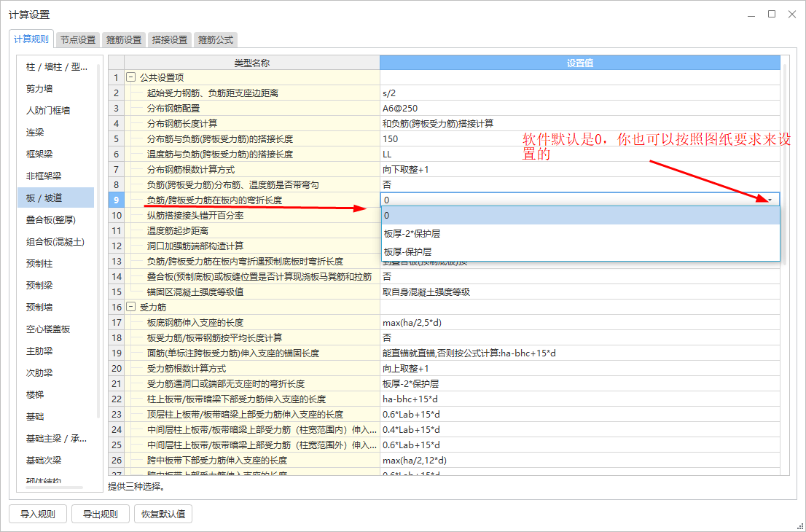Select 人防门框墙 in the sidebar

(56, 111)
